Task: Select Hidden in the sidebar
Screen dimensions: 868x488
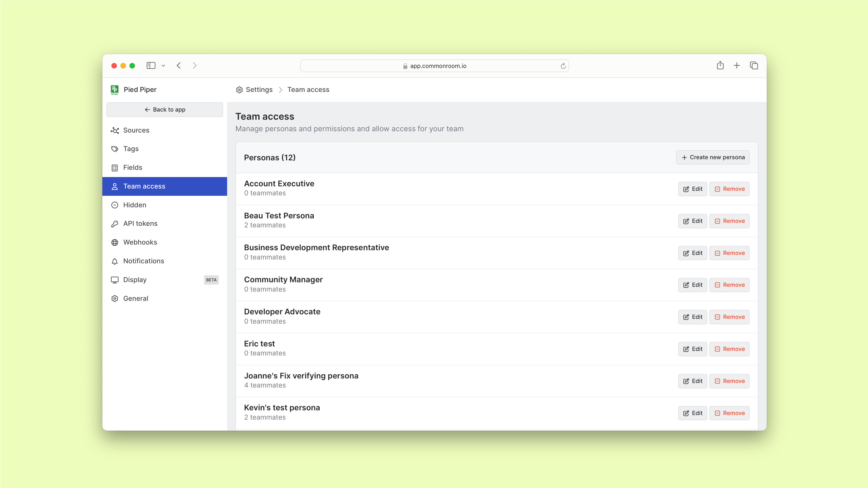Action: tap(134, 205)
